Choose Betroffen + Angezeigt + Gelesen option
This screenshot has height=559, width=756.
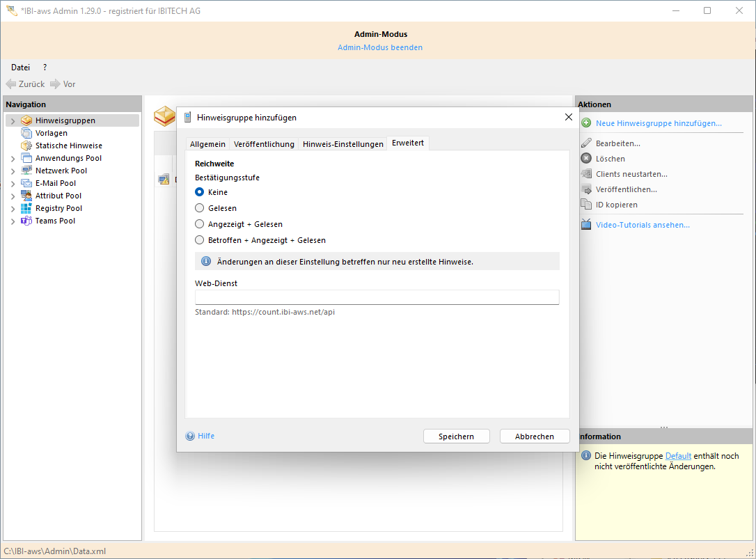[200, 240]
